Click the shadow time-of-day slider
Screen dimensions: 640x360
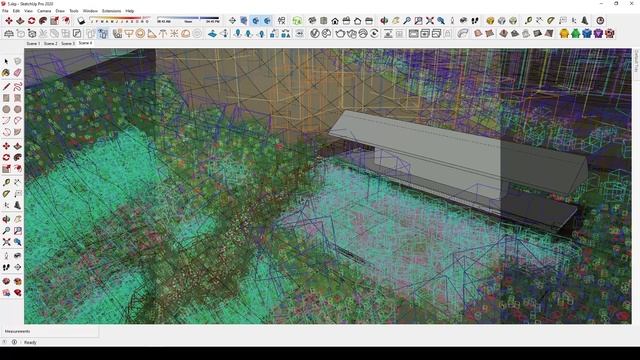188,20
